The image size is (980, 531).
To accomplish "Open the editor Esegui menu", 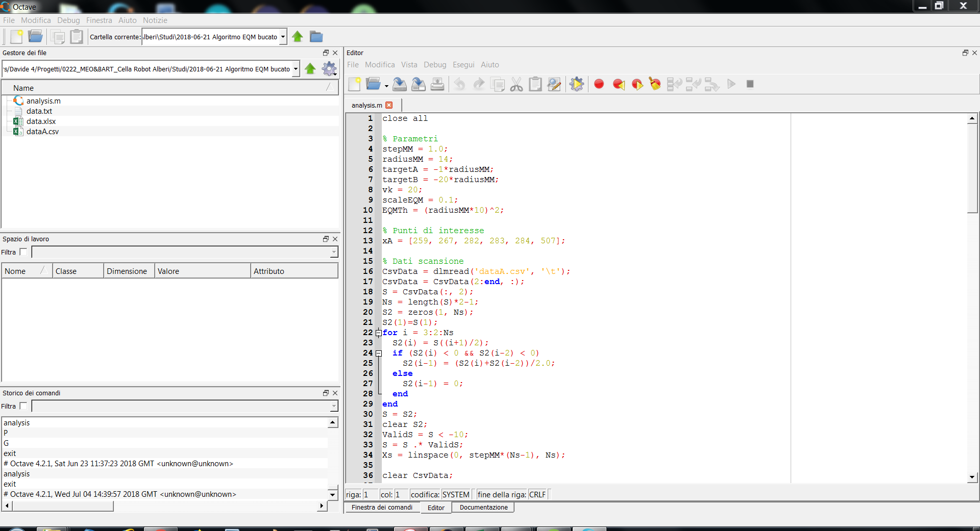I will tap(463, 65).
